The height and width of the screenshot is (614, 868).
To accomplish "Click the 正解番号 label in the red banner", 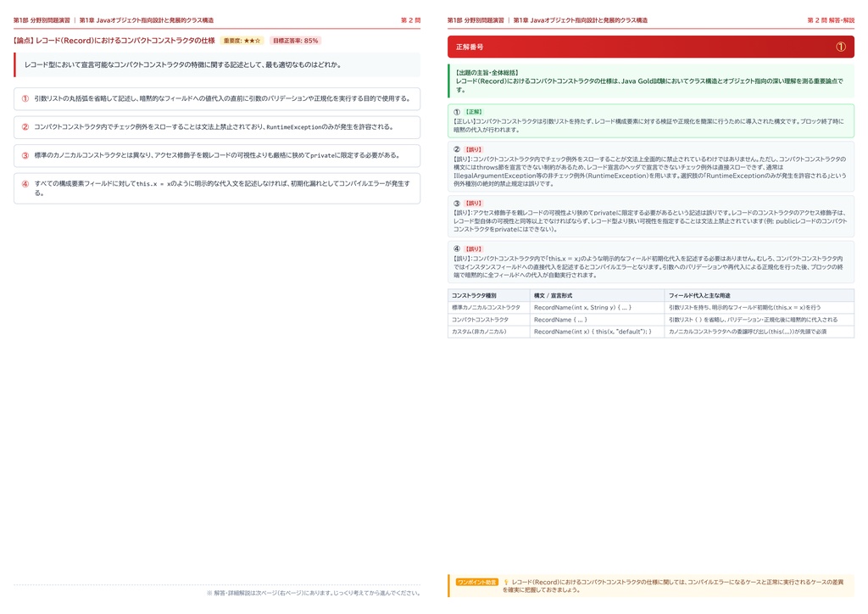I will pos(470,47).
